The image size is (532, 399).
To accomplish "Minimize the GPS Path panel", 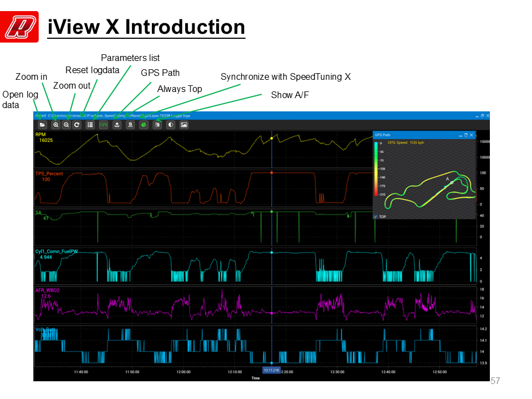I will 461,135.
